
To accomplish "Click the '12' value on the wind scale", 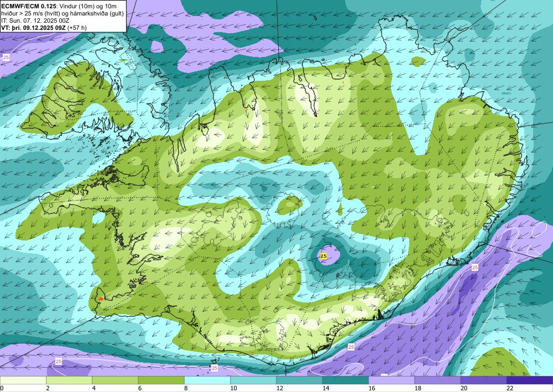I will [280, 388].
